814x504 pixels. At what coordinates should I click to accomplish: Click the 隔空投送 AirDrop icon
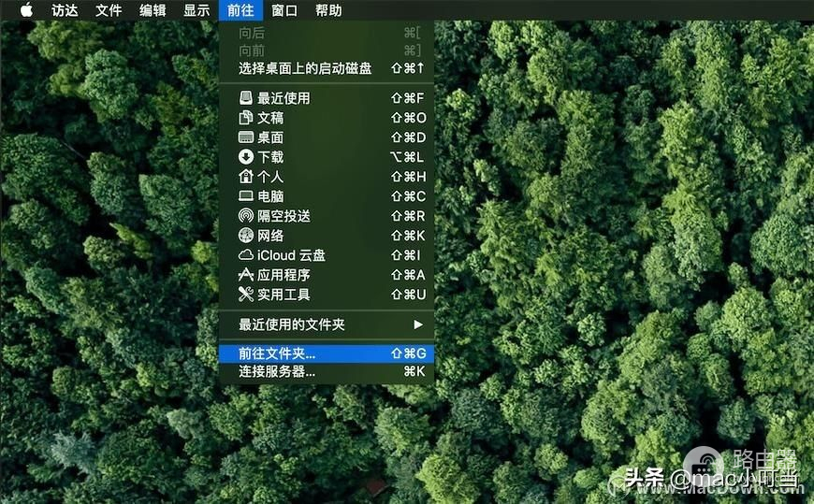(245, 215)
